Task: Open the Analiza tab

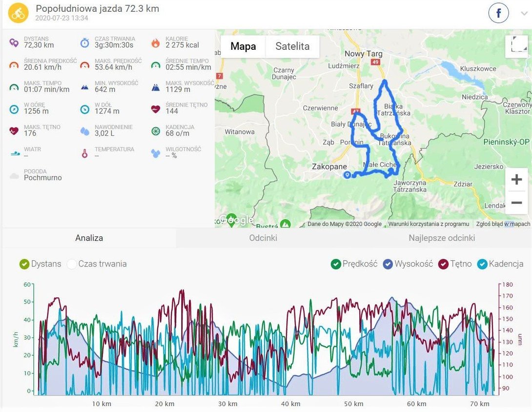Action: (x=89, y=238)
